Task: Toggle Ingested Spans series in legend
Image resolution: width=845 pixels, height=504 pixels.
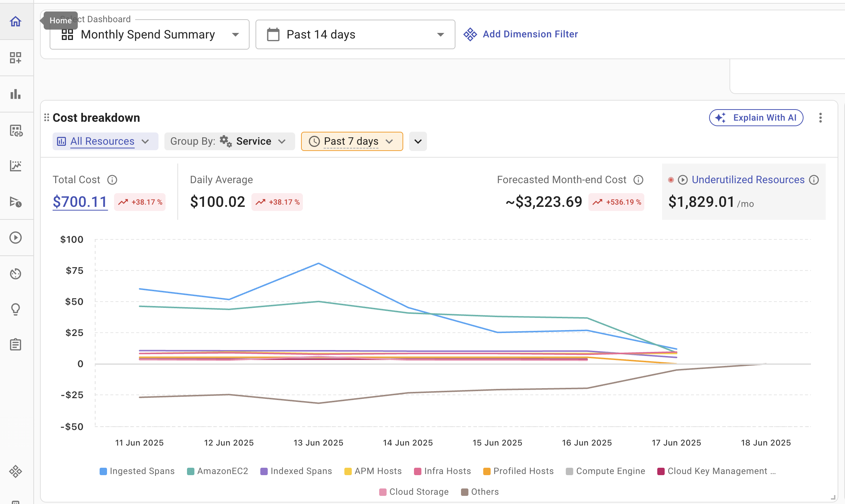Action: click(x=137, y=471)
